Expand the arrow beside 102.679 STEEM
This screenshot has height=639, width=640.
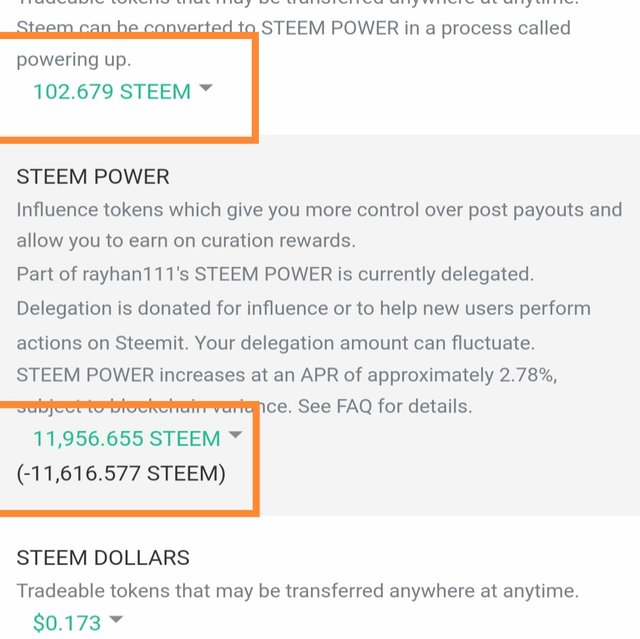(x=205, y=88)
